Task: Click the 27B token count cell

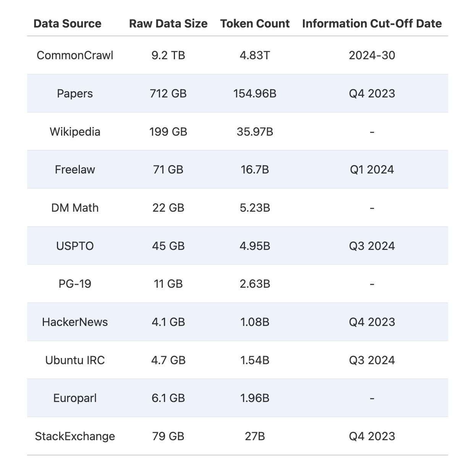Action: pos(255,436)
